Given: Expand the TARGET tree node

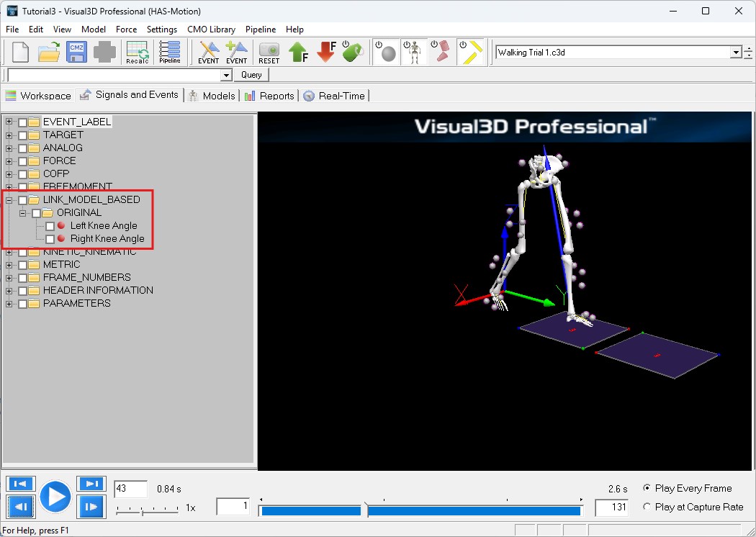Looking at the screenshot, I should coord(9,135).
